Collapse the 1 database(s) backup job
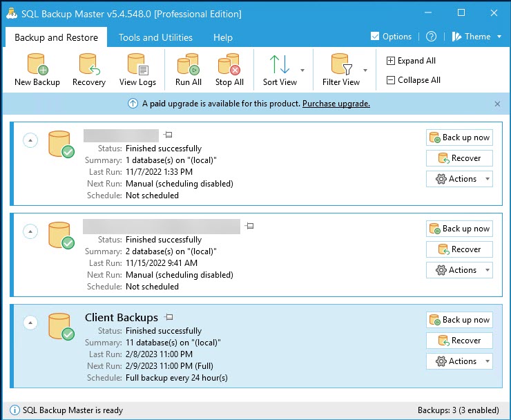This screenshot has width=511, height=420. pyautogui.click(x=30, y=140)
